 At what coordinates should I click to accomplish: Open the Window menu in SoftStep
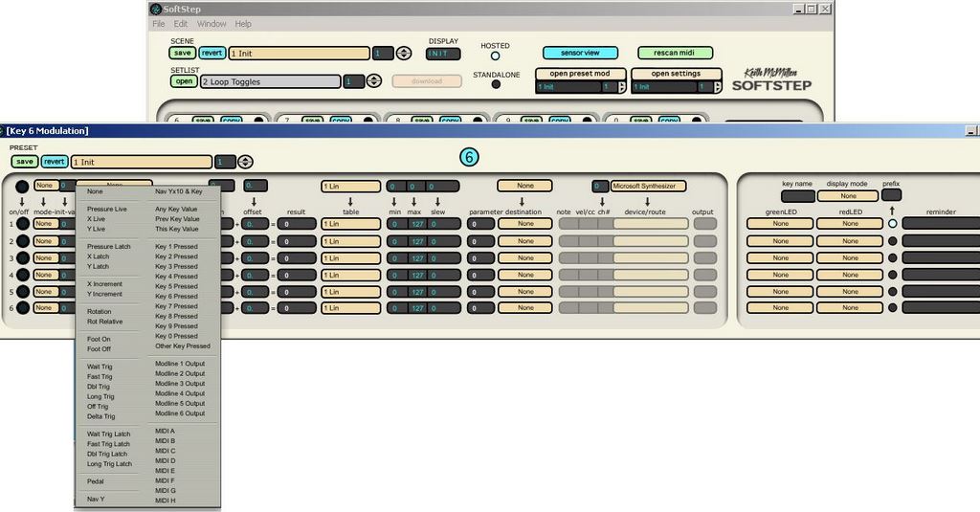click(x=212, y=24)
